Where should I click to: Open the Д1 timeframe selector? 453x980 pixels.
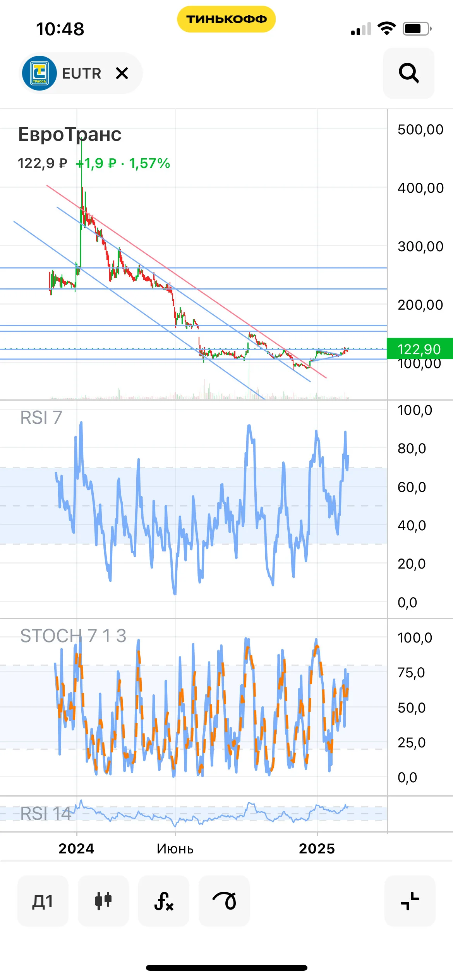pos(43,901)
